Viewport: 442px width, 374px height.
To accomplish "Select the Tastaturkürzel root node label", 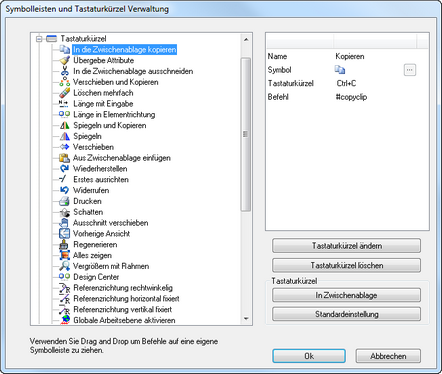I will [83, 39].
